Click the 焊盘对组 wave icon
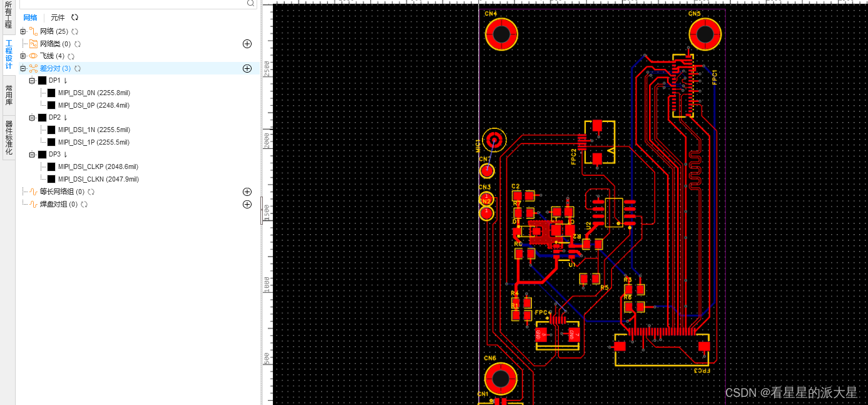Image resolution: width=868 pixels, height=405 pixels. pyautogui.click(x=34, y=204)
